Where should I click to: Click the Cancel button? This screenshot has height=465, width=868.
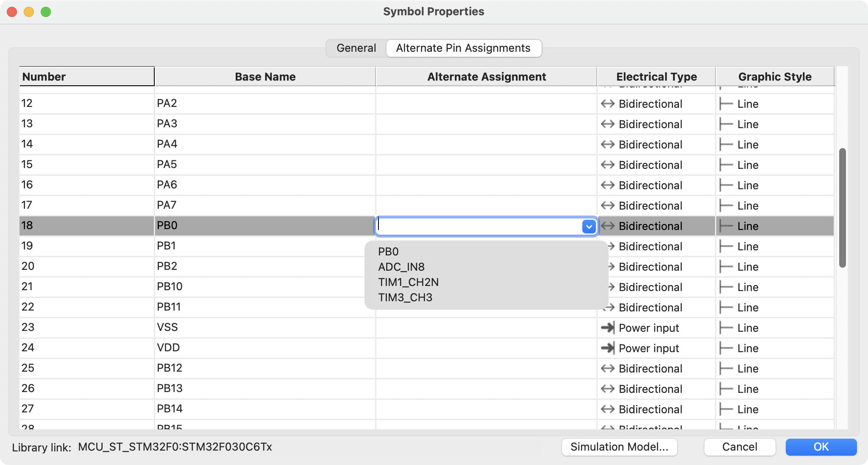point(740,447)
